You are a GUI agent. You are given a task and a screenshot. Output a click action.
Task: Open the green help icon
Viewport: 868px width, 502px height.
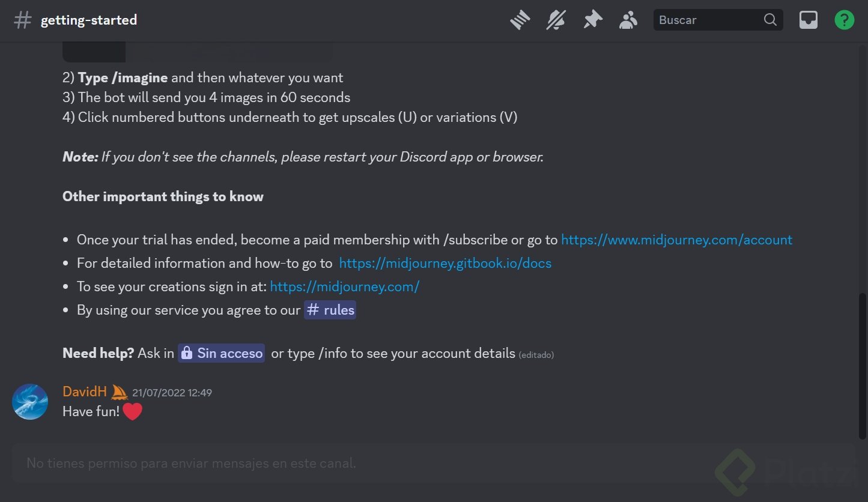844,20
